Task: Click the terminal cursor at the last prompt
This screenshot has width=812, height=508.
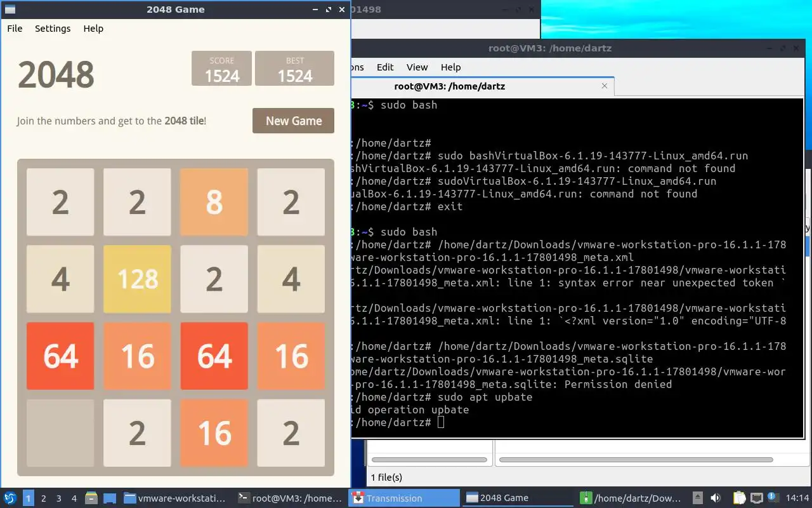Action: [441, 422]
